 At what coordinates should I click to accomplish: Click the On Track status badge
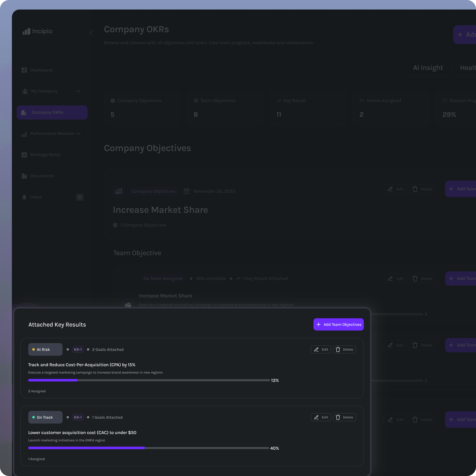tap(45, 417)
